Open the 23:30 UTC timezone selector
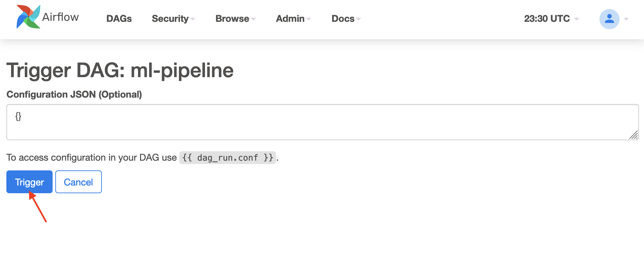Screen dimensions: 644x265 coord(552,19)
